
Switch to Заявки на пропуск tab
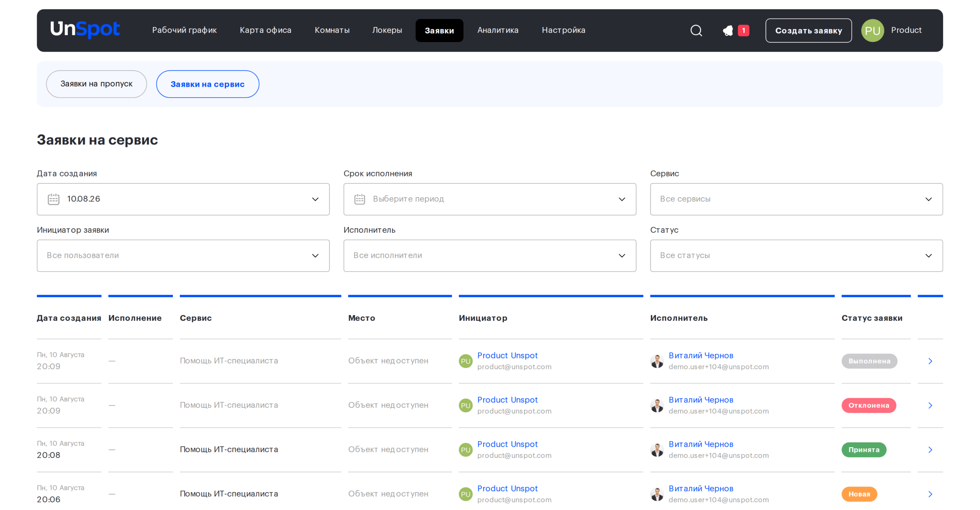(96, 84)
